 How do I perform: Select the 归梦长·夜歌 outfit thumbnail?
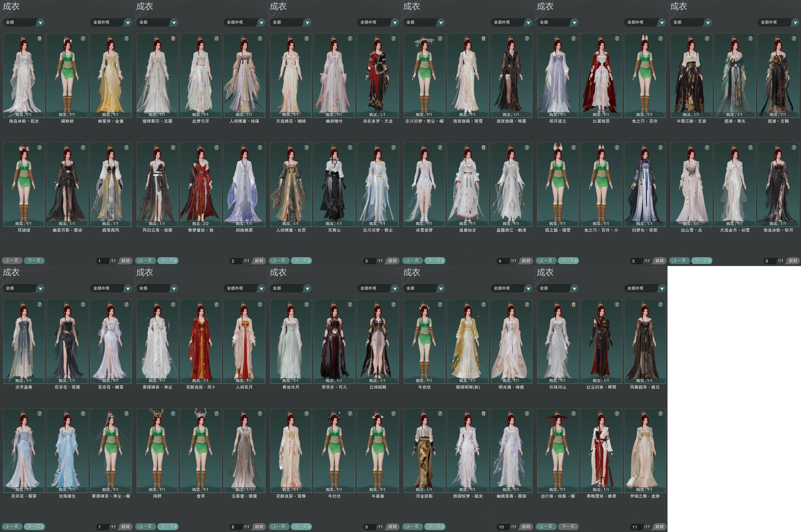(x=644, y=185)
